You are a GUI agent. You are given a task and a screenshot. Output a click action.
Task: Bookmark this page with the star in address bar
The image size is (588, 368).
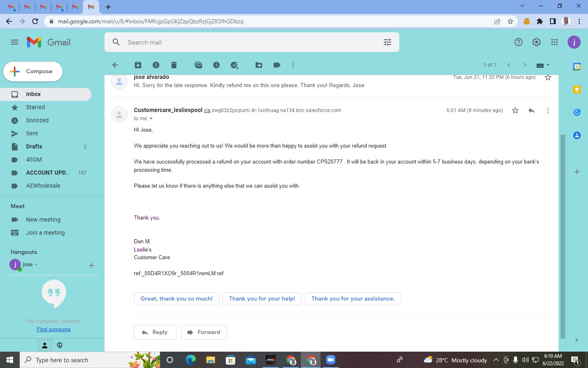(510, 21)
